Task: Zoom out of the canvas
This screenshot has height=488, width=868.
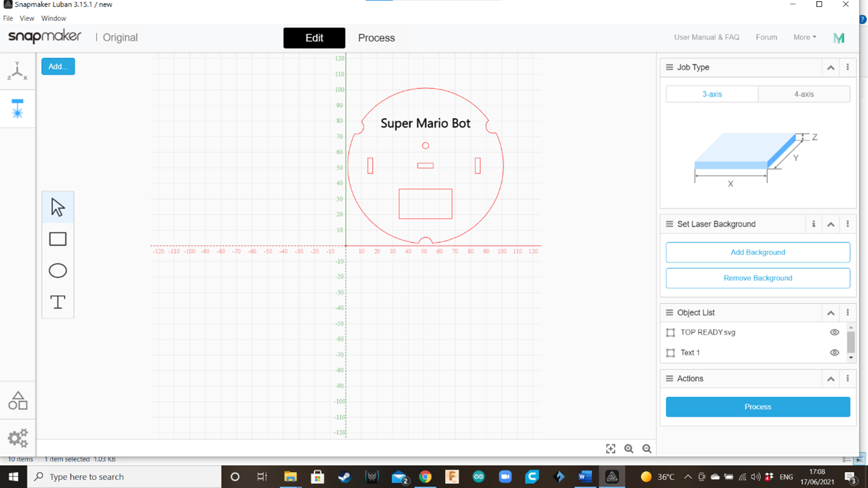Action: point(647,449)
